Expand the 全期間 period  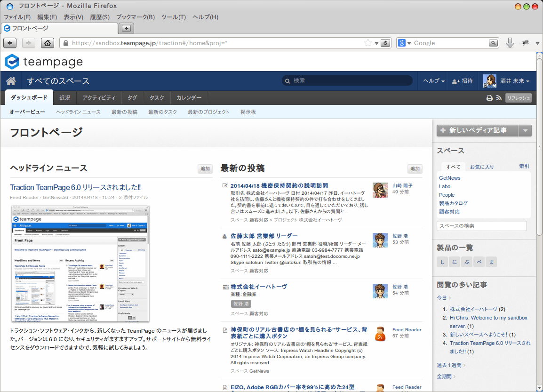pos(446,376)
